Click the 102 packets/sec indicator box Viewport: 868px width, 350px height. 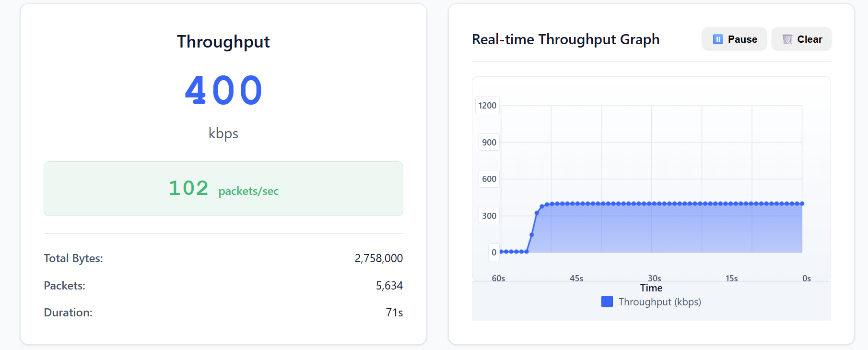(223, 189)
